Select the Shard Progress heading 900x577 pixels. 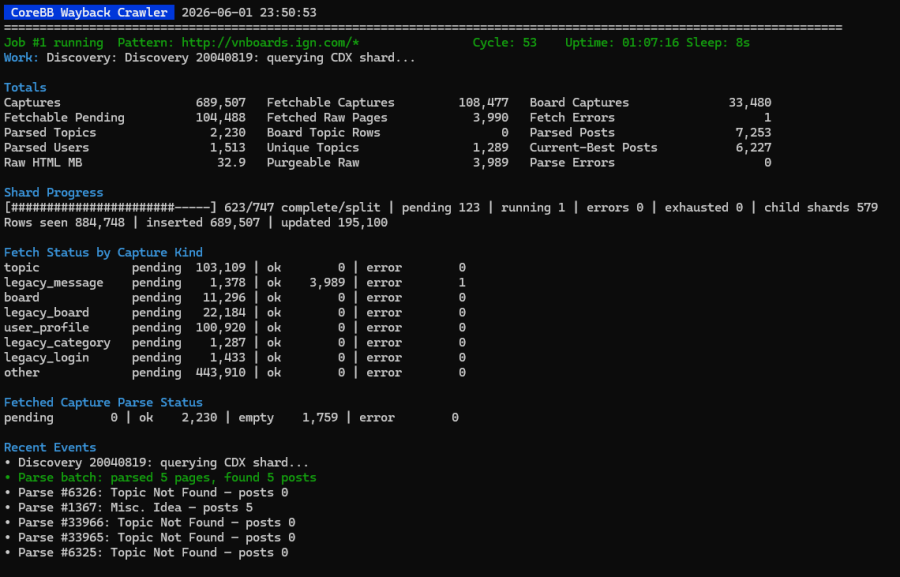point(53,192)
